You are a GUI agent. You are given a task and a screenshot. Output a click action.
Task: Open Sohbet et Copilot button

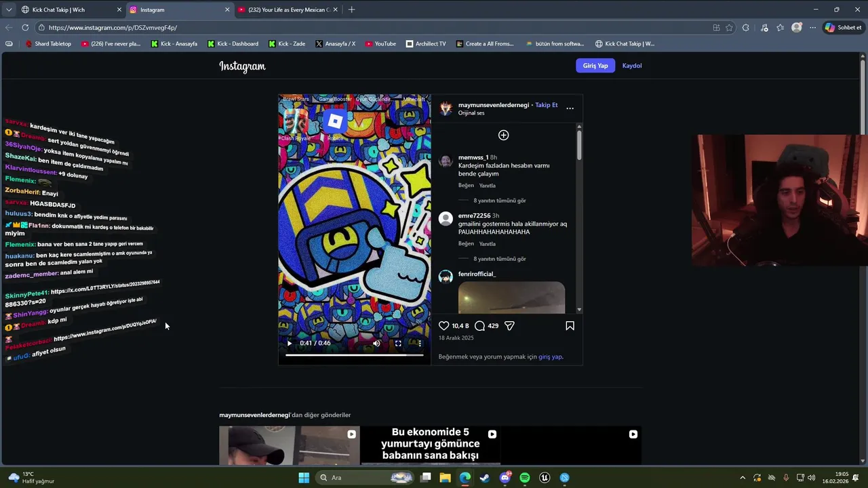[843, 28]
